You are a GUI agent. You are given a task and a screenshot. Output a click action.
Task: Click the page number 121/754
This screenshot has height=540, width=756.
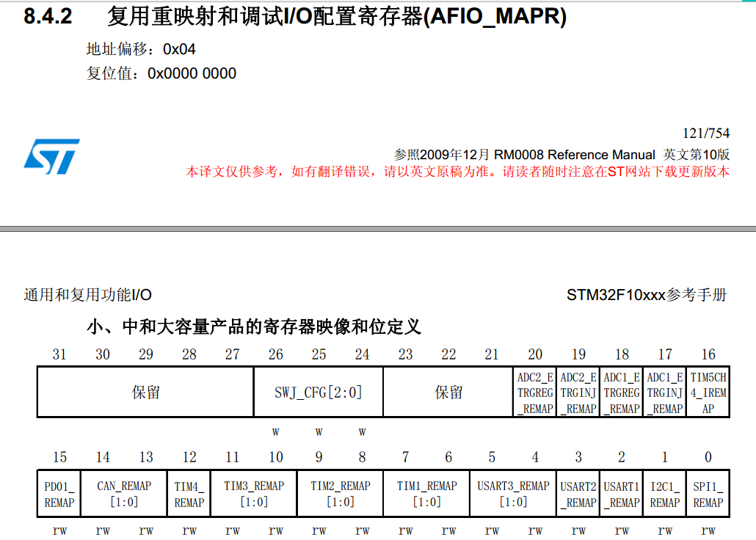[706, 133]
